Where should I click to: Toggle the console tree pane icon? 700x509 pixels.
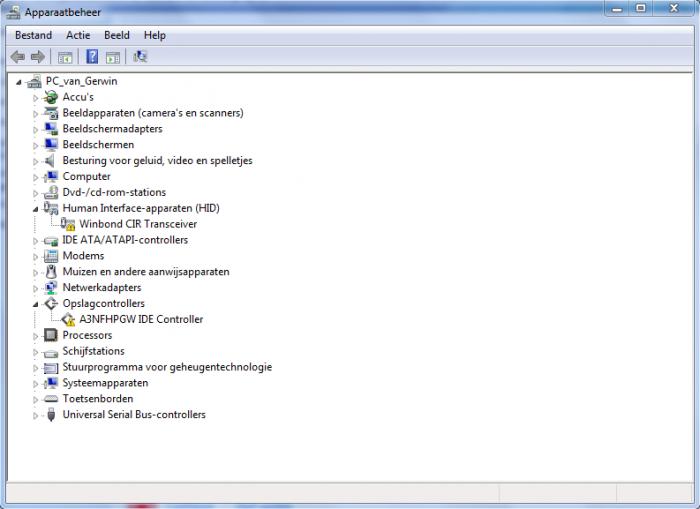[x=65, y=57]
